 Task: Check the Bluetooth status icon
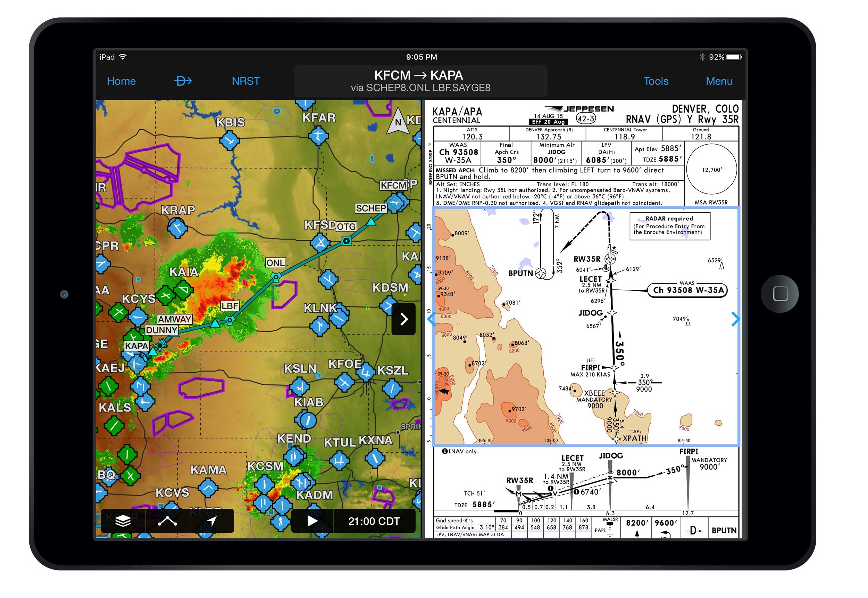702,57
